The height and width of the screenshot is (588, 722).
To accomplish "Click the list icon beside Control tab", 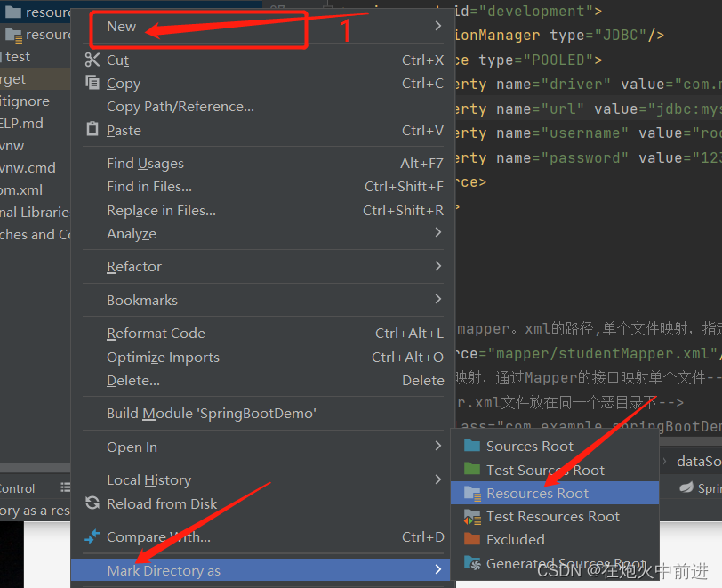I will (66, 487).
